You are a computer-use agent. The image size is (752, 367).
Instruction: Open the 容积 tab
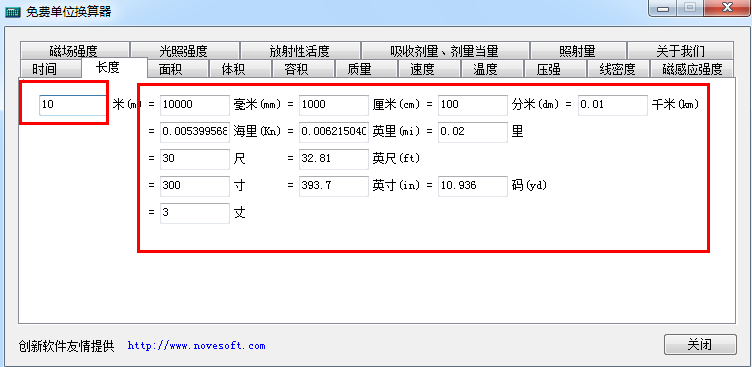tap(303, 69)
